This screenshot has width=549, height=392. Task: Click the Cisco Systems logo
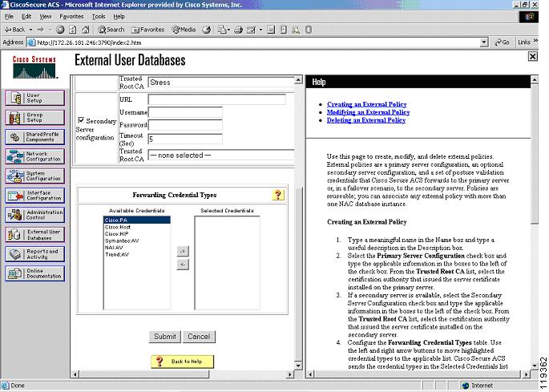[34, 67]
